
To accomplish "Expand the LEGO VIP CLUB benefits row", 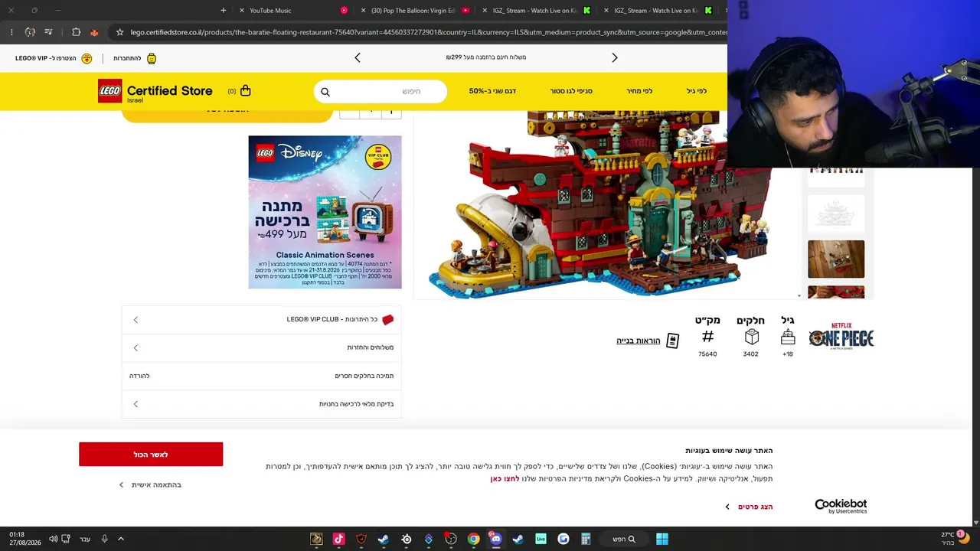I will [x=261, y=319].
